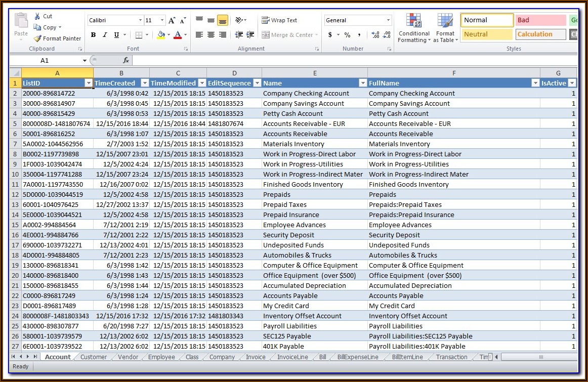The image size is (588, 382).
Task: Toggle Bold formatting
Action: 93,35
